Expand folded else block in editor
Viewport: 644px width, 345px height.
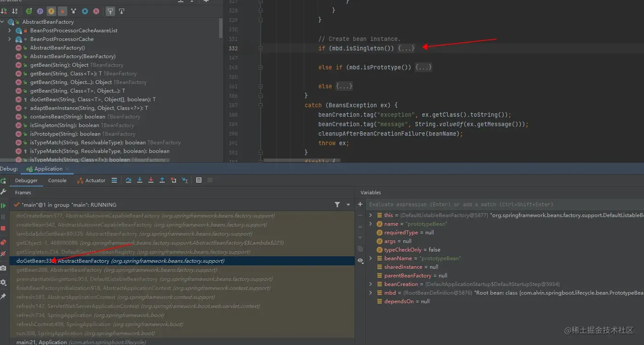344,86
